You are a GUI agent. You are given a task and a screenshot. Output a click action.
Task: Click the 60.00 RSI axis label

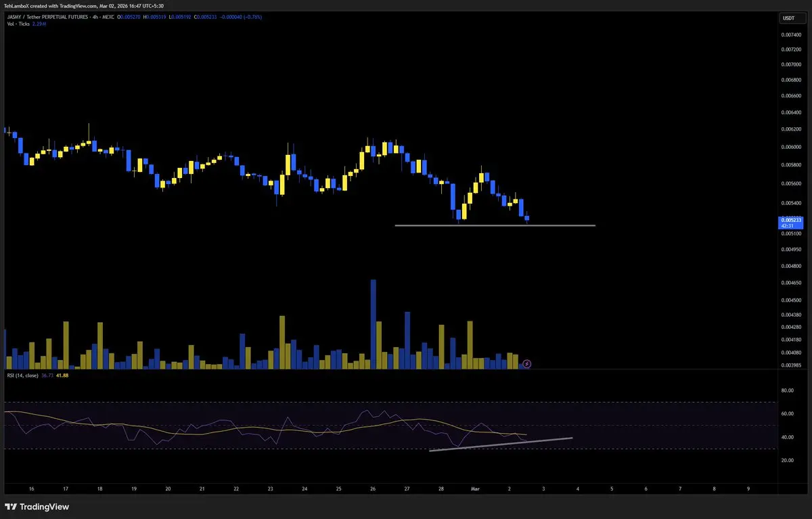coord(788,414)
